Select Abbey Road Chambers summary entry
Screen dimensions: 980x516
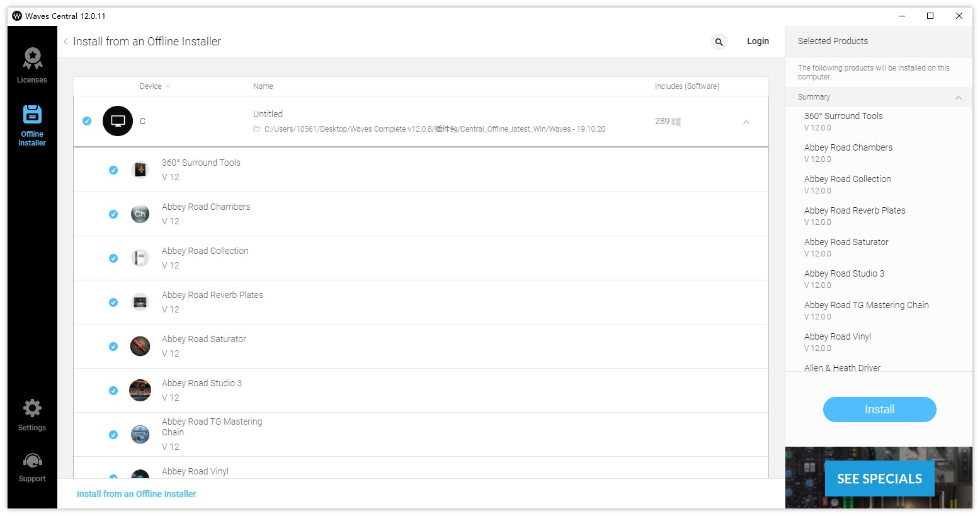(848, 152)
